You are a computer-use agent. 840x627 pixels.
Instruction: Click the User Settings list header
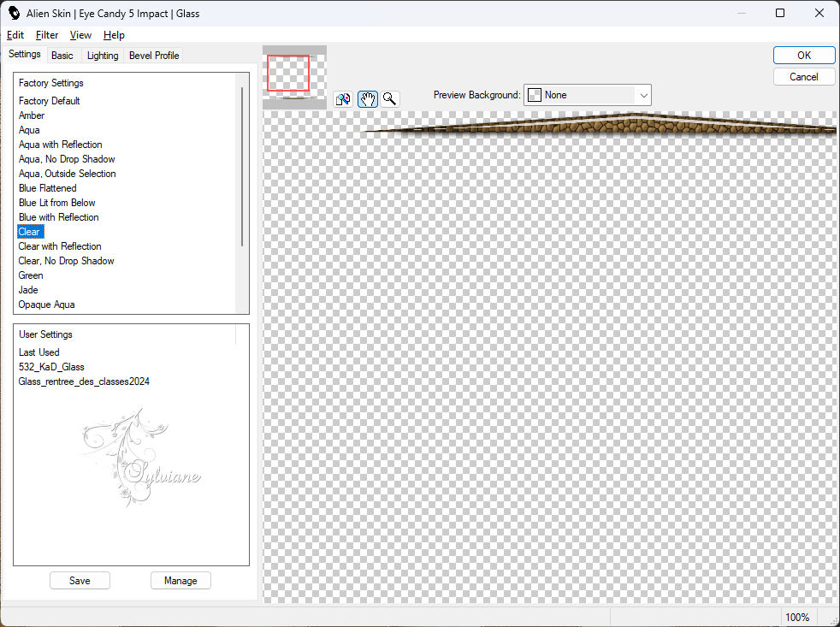coord(45,334)
